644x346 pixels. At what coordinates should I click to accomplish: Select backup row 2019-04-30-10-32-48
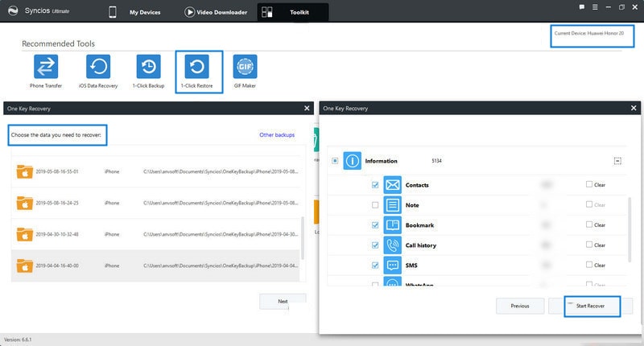(x=155, y=234)
